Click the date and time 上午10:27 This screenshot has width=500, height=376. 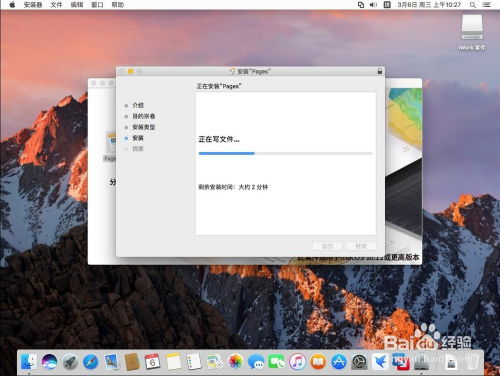click(x=429, y=5)
